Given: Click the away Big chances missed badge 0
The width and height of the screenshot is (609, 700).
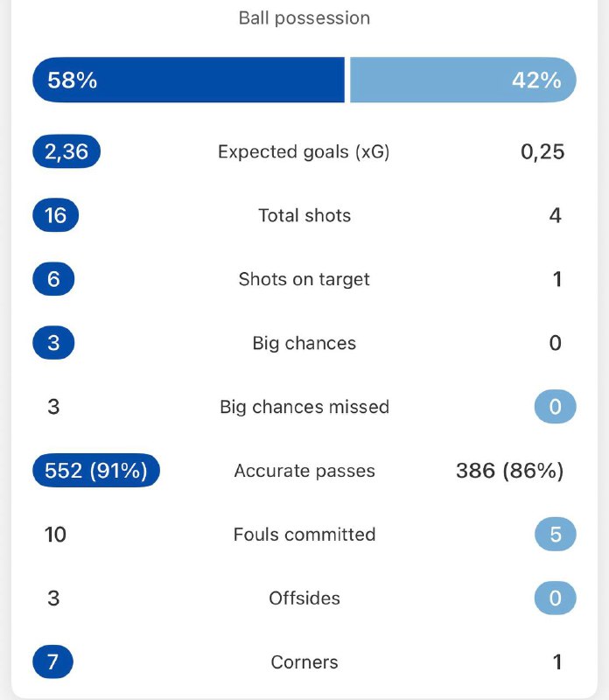Looking at the screenshot, I should tap(555, 406).
